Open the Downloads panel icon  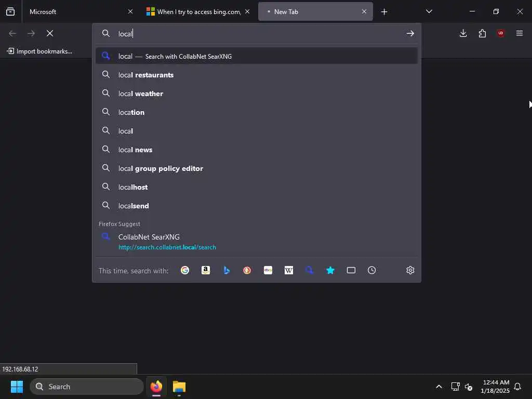(463, 33)
